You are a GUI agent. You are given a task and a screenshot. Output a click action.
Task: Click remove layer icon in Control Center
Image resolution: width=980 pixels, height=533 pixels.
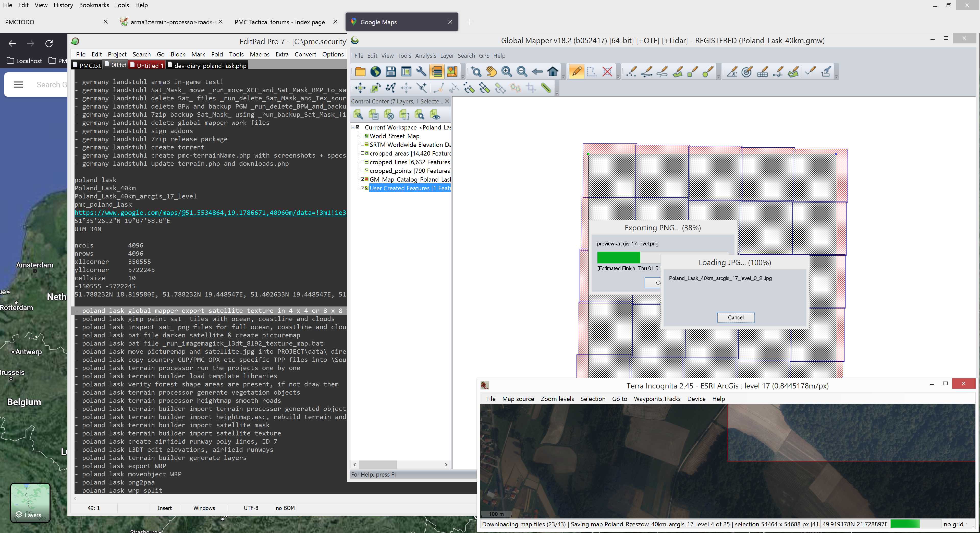[389, 115]
